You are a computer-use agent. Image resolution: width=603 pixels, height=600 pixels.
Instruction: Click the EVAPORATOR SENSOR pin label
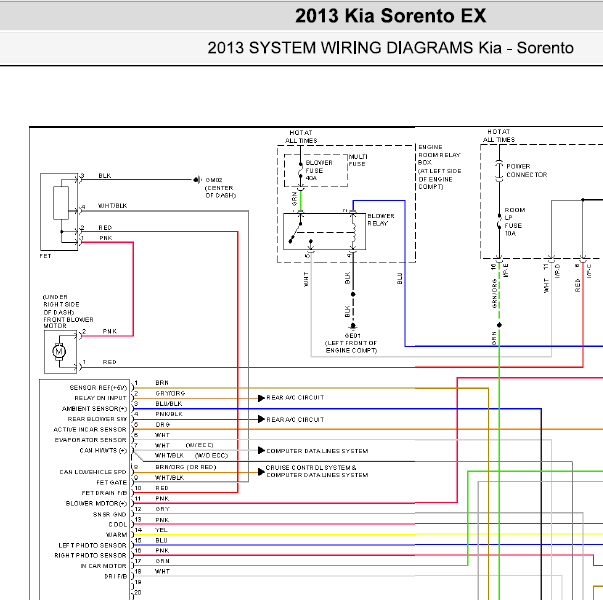pyautogui.click(x=90, y=440)
